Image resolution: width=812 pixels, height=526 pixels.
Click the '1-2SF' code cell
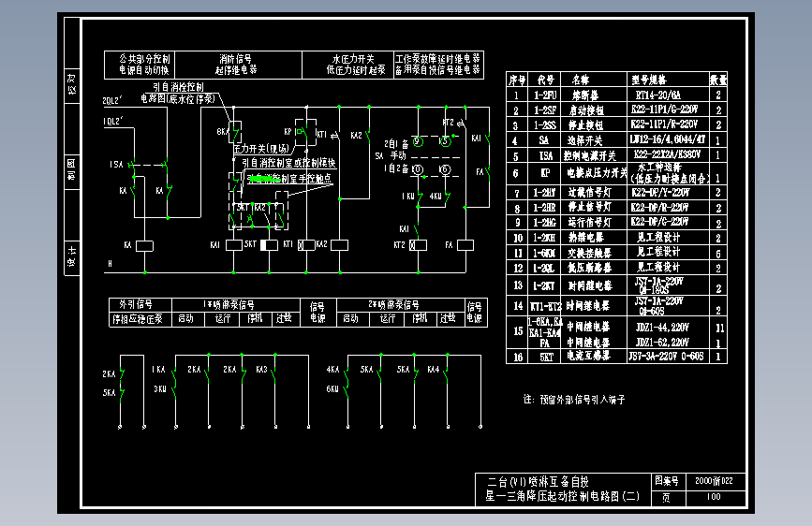(545, 110)
